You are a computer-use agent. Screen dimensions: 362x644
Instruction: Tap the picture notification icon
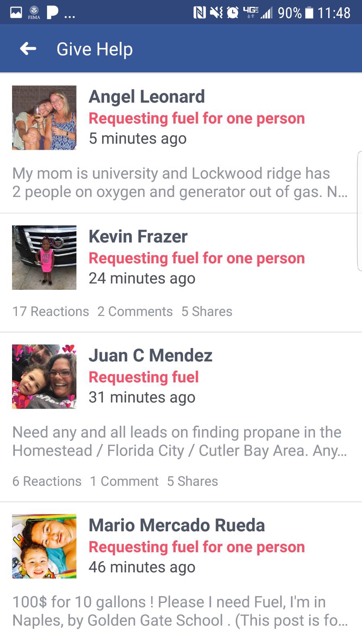(16, 12)
